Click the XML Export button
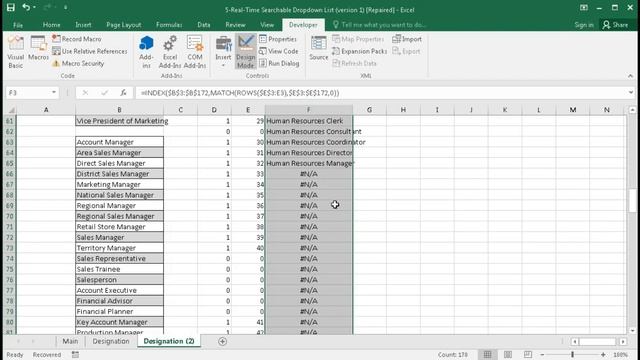 (406, 51)
